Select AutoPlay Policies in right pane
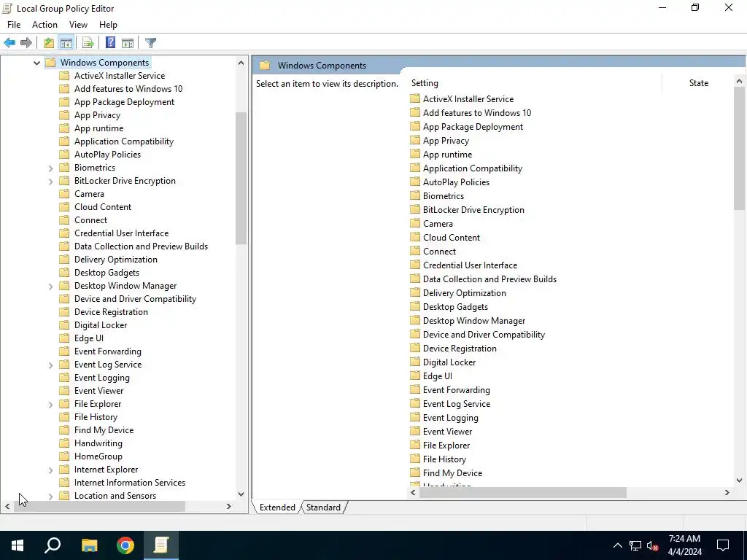 click(x=456, y=182)
